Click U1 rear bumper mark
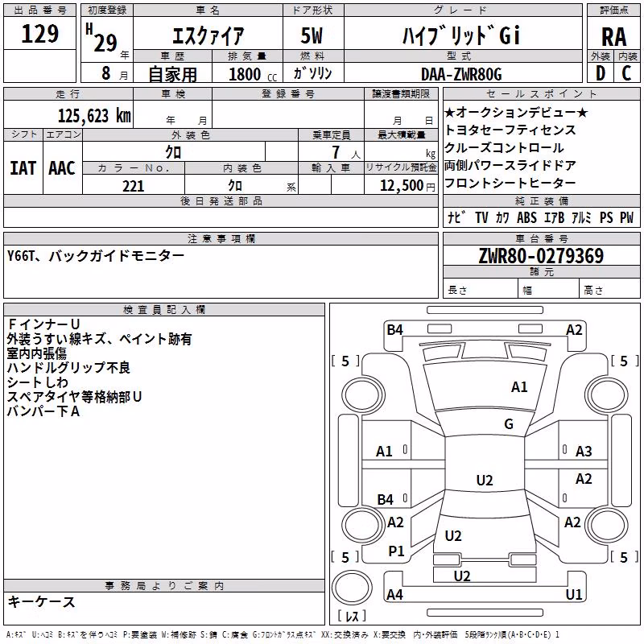This screenshot has width=644, height=644. point(574,594)
